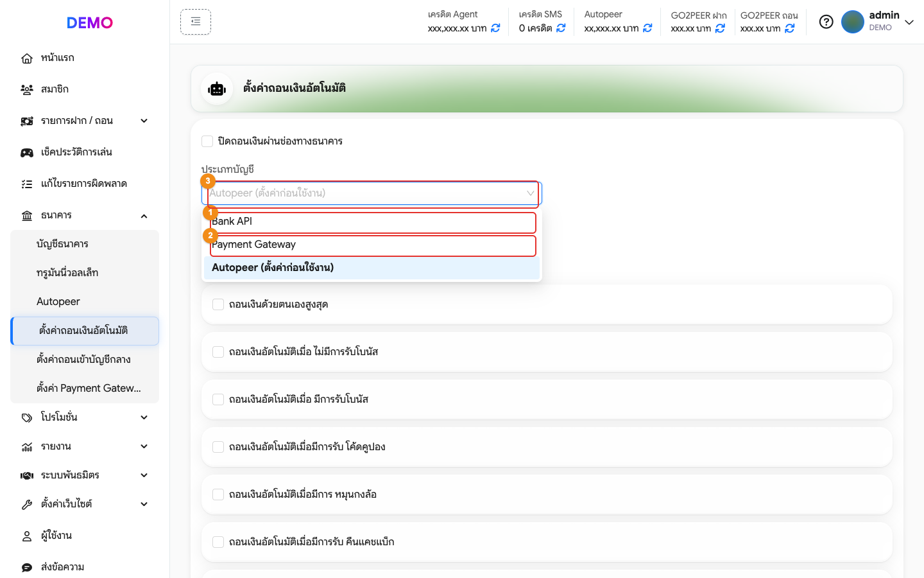Image resolution: width=924 pixels, height=578 pixels.
Task: Select Bank API from dropdown list
Action: pyautogui.click(x=372, y=222)
